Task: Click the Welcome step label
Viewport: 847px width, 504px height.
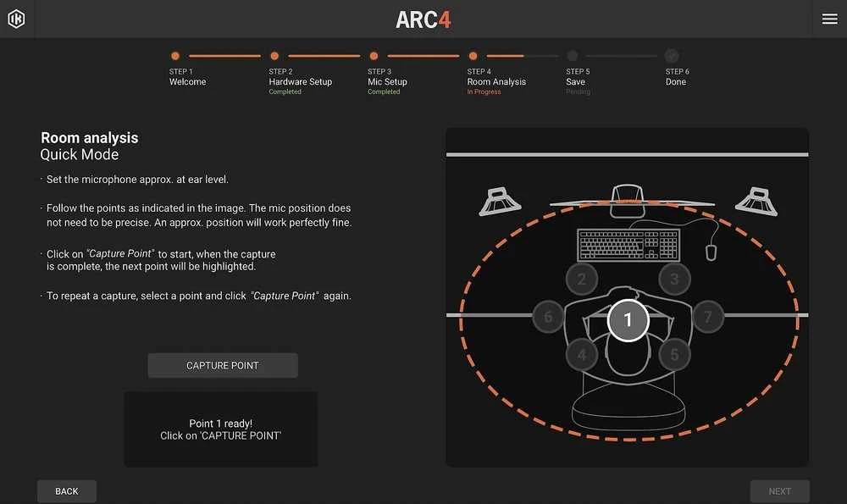Action: [x=187, y=81]
